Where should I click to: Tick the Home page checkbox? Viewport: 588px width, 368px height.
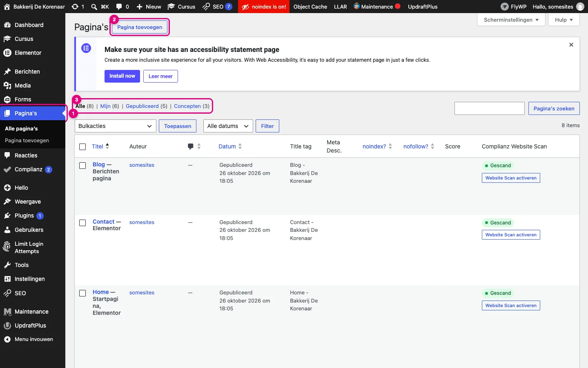point(82,293)
